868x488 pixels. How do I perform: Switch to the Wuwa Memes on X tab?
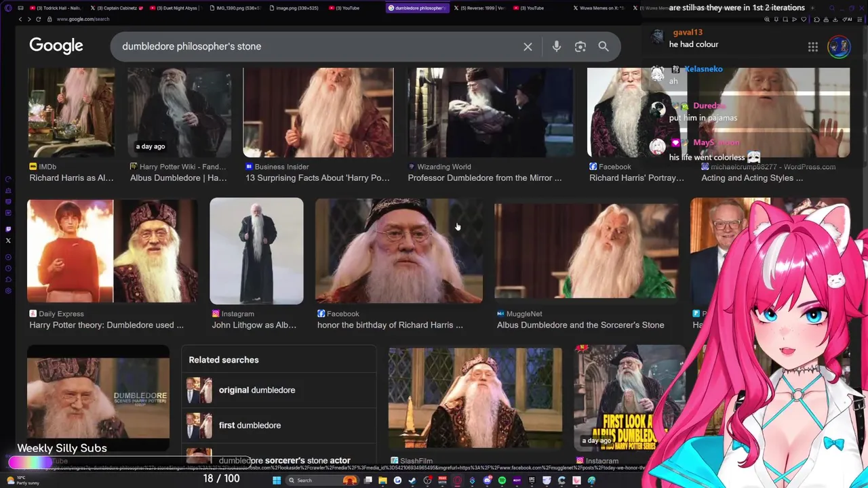[599, 7]
